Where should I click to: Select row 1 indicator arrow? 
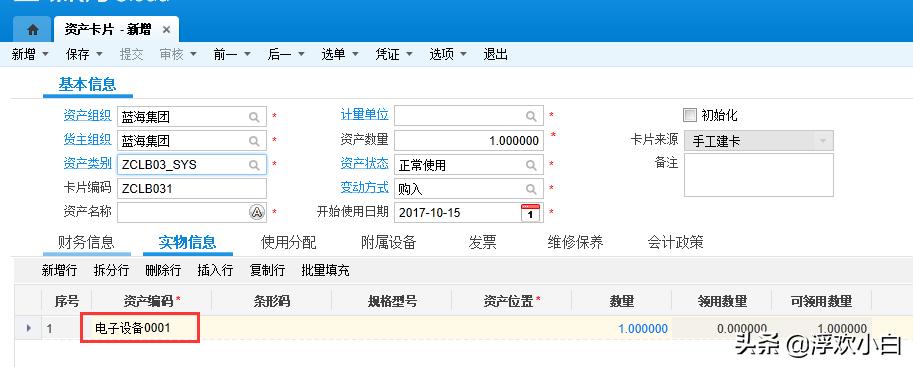(29, 329)
